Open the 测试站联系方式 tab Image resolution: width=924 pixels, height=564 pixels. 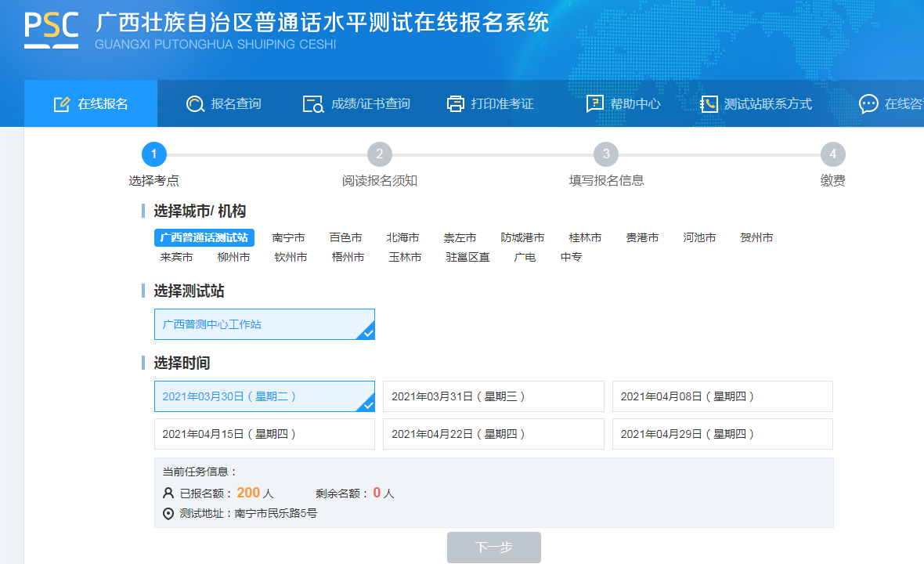tap(756, 103)
